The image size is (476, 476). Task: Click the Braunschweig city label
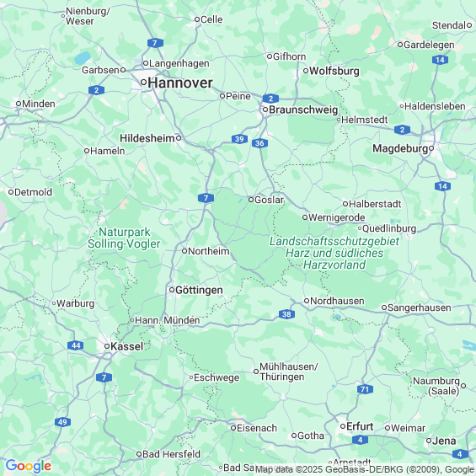coord(303,110)
